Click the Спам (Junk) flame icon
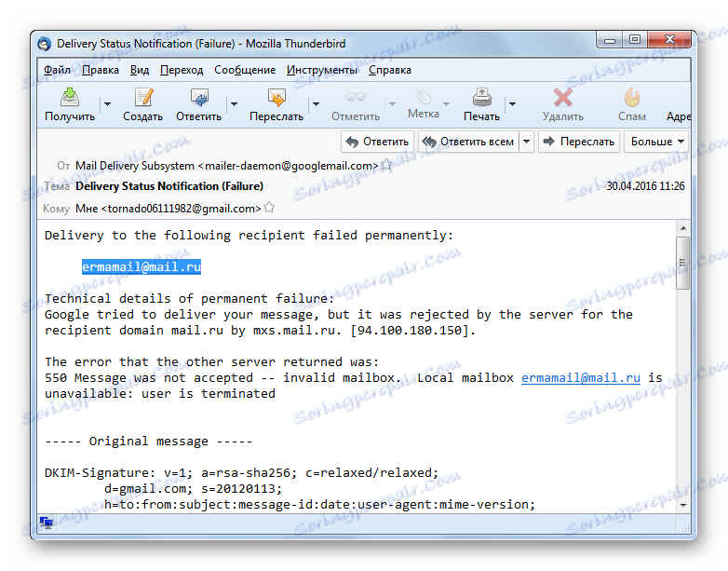The image size is (728, 571). [632, 98]
